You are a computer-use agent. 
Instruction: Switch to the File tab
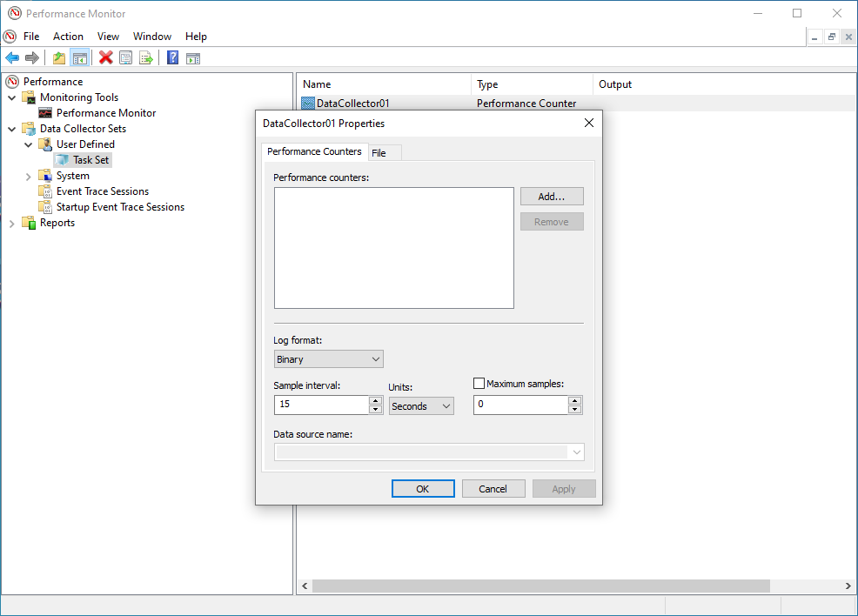384,151
